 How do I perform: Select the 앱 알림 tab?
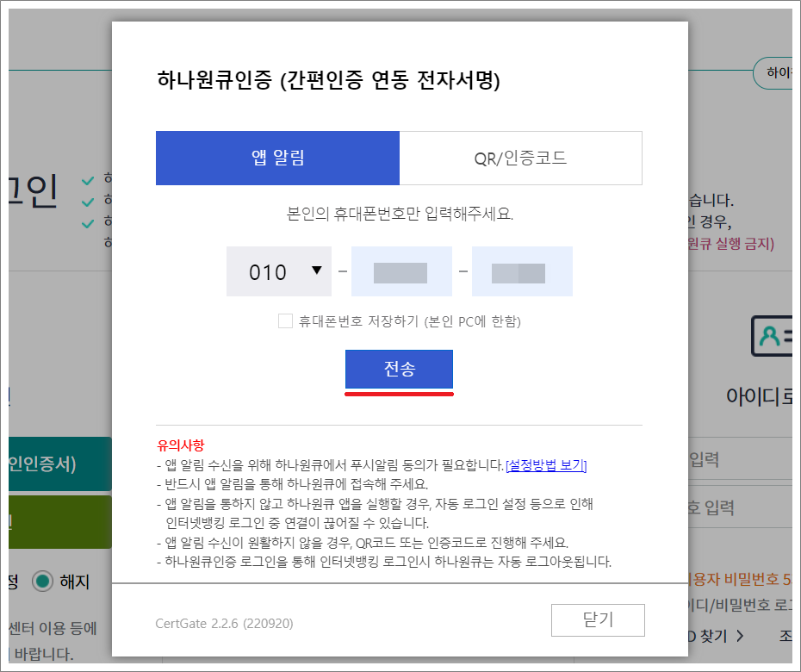pyautogui.click(x=277, y=158)
